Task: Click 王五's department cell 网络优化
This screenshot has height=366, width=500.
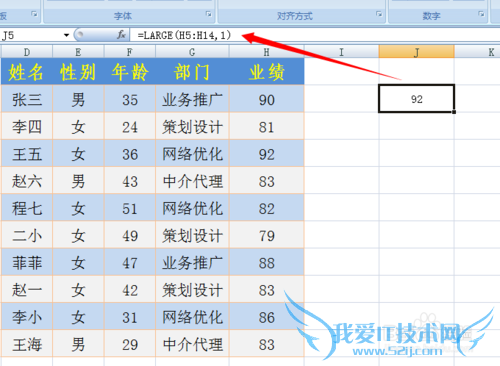Action: [192, 154]
